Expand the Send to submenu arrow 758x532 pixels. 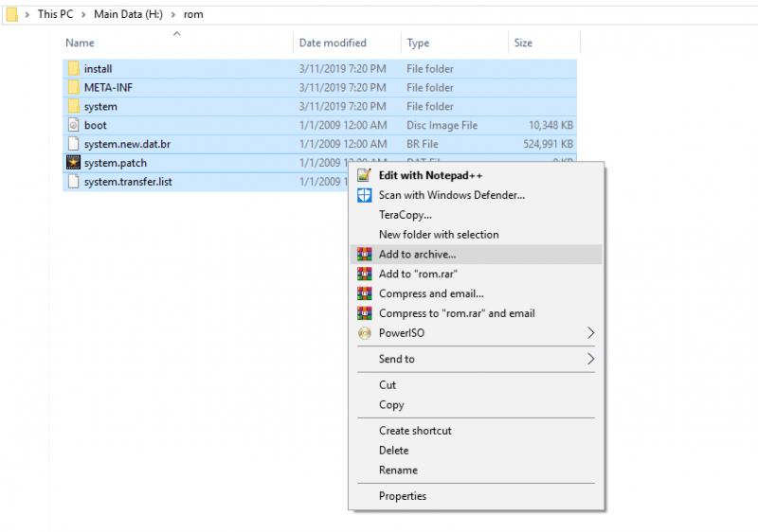point(590,359)
